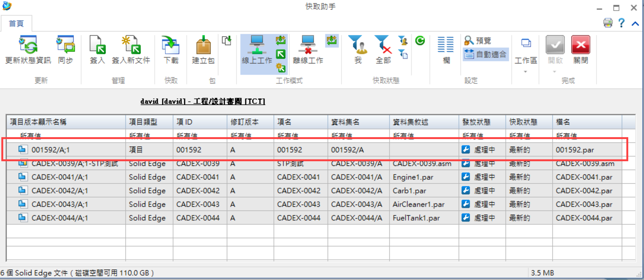Switch to 離線工作 offline mode
The height and width of the screenshot is (280, 644).
[308, 50]
